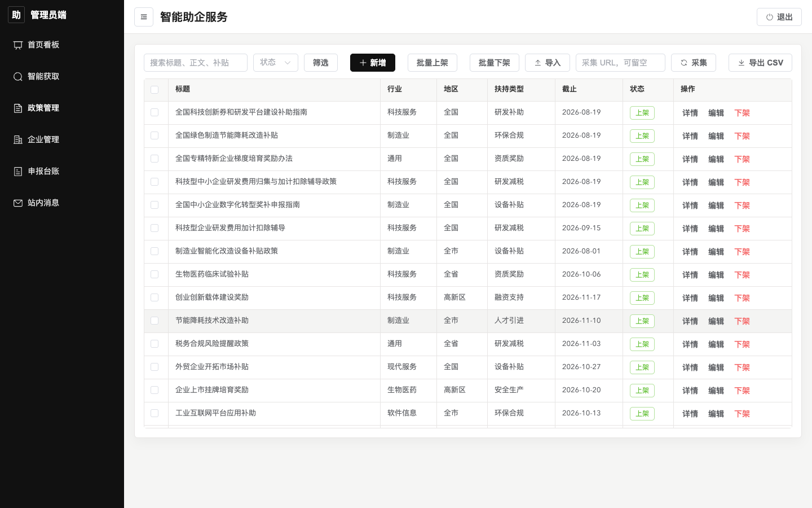
Task: Click the refresh icon on 采集
Action: [684, 63]
